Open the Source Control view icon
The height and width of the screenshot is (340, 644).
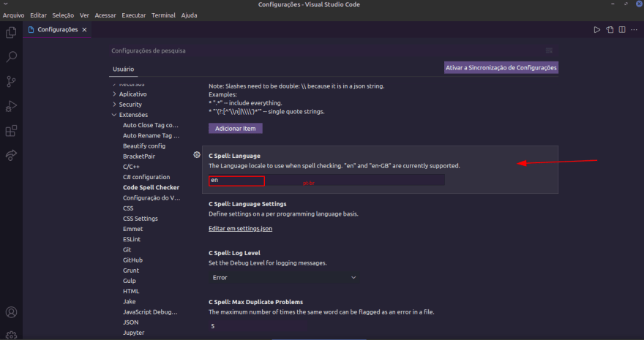click(11, 82)
